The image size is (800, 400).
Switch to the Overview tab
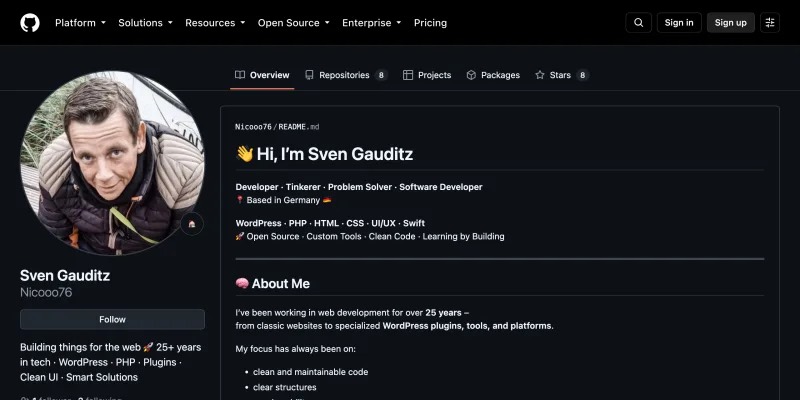point(262,75)
